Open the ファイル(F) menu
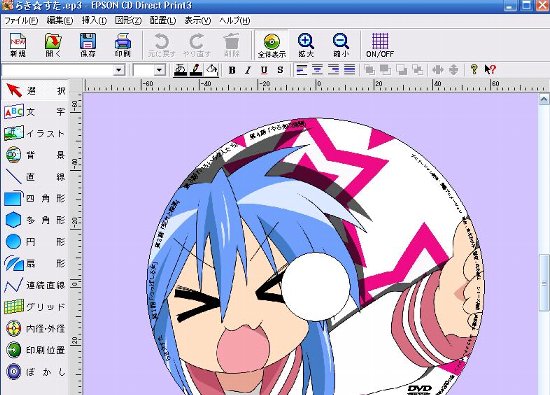This screenshot has height=395, width=550. (x=21, y=20)
